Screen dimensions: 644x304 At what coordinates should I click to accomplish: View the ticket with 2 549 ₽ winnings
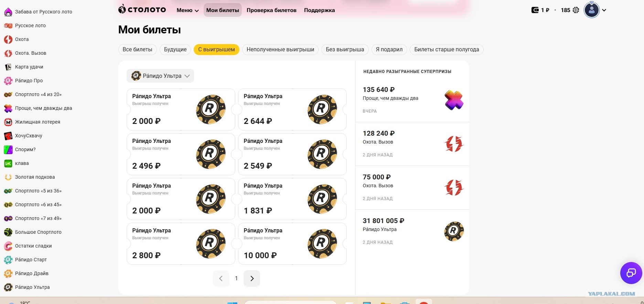point(292,154)
